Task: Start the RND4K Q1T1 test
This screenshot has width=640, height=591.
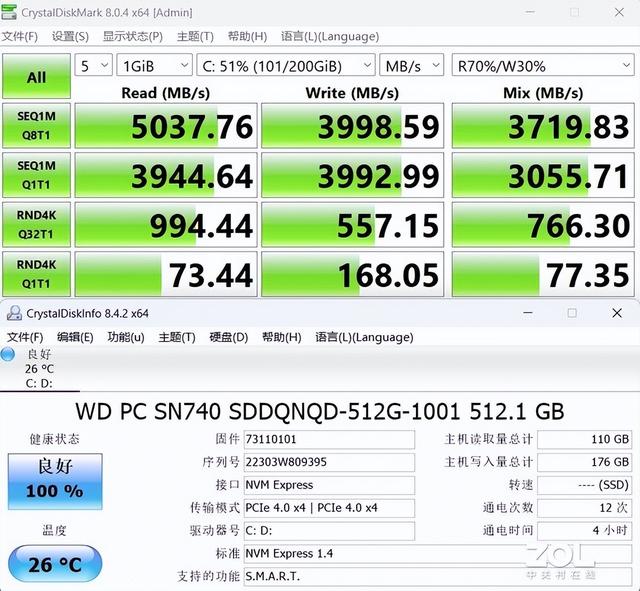Action: [36, 274]
